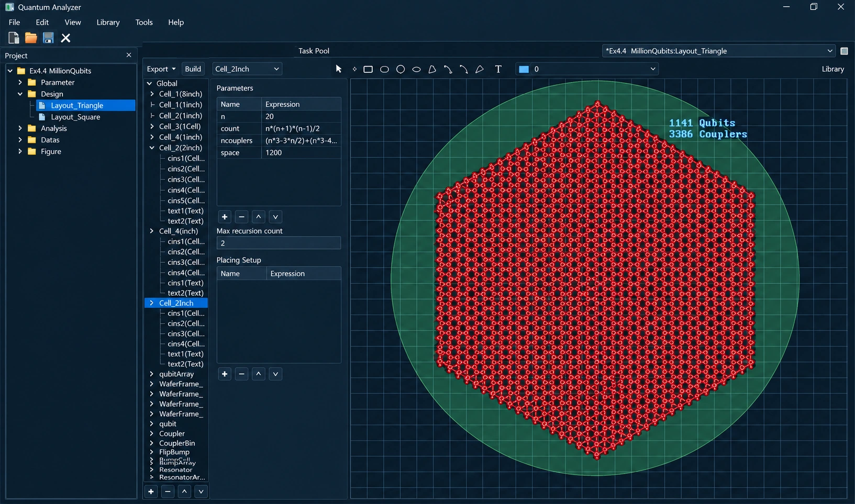This screenshot has width=855, height=504.
Task: Add a row below the Parameters table
Action: point(225,217)
